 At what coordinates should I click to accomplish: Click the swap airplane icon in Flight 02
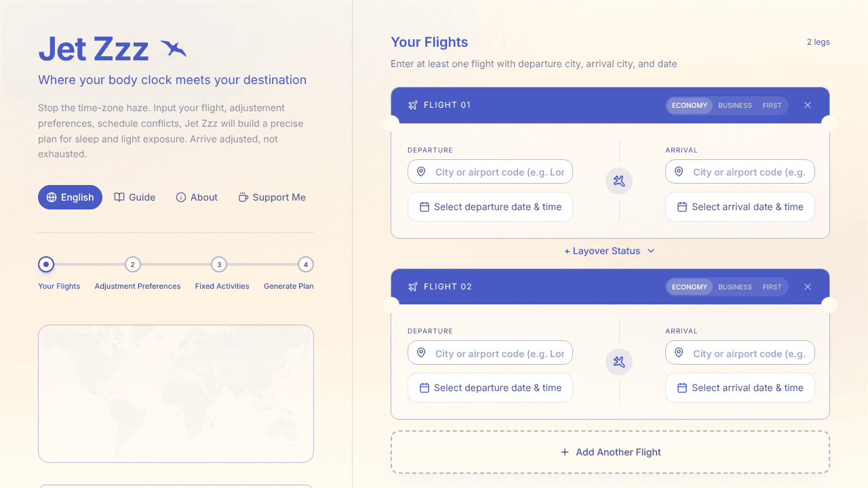point(619,363)
